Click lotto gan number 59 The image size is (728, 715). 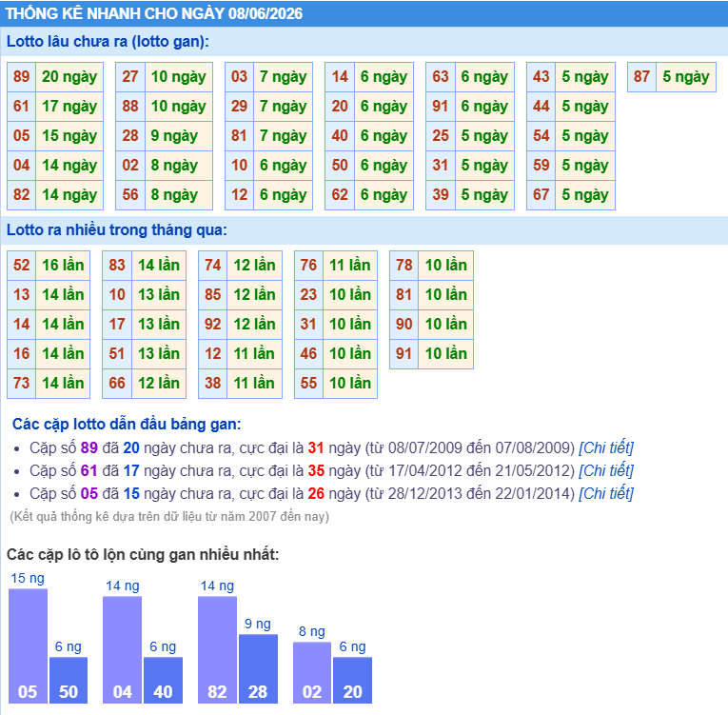pos(541,166)
